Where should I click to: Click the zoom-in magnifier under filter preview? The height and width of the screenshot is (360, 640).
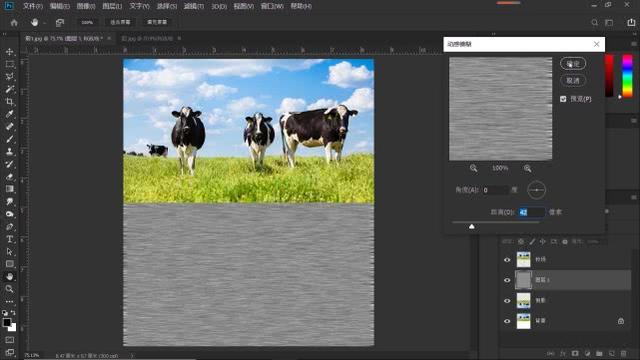(527, 168)
